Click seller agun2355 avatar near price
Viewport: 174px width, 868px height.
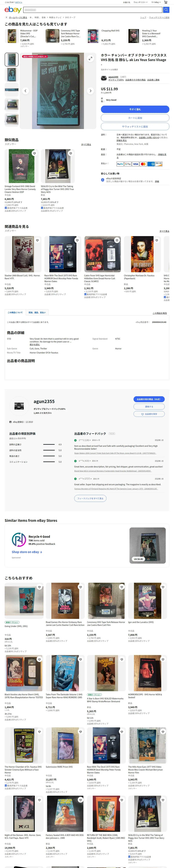tap(104, 78)
